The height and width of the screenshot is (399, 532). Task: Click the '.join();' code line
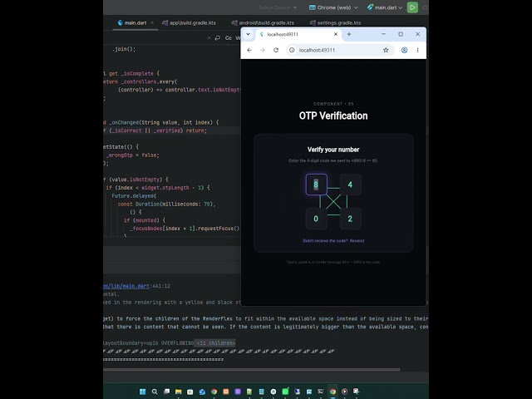coord(124,49)
